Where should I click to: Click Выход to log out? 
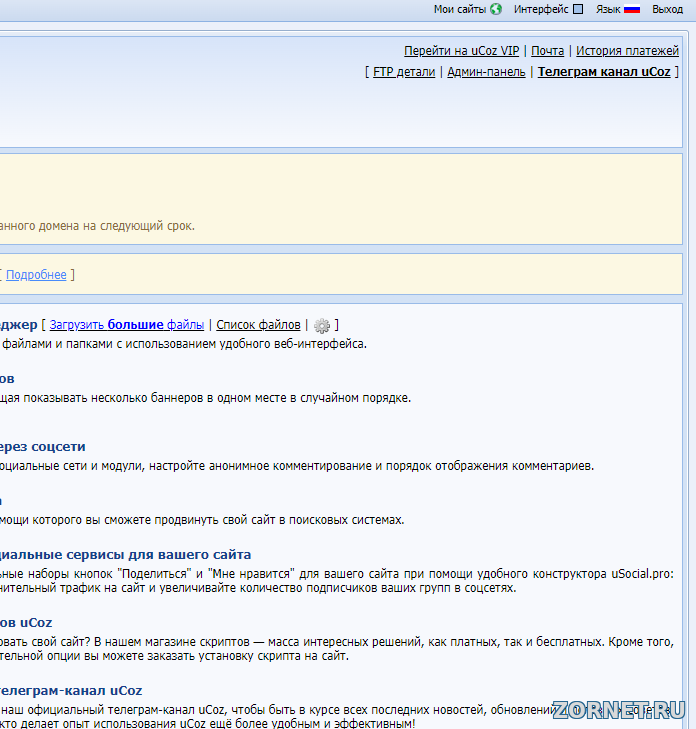[x=667, y=9]
